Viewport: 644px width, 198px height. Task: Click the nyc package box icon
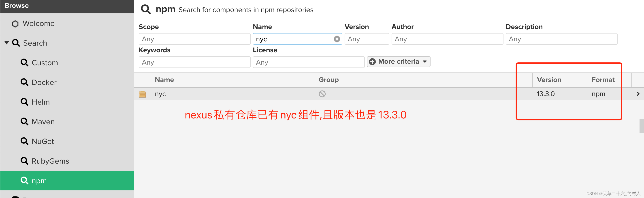[142, 94]
